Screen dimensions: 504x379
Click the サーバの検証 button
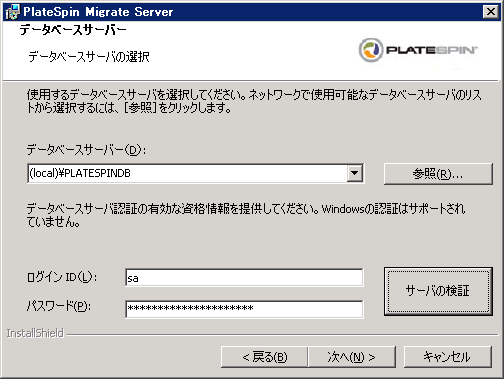(438, 291)
